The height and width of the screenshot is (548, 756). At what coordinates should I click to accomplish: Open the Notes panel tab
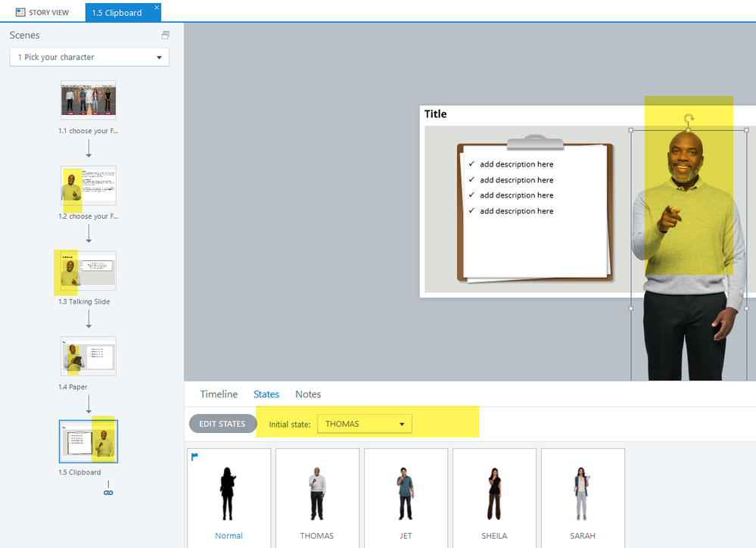pos(308,394)
